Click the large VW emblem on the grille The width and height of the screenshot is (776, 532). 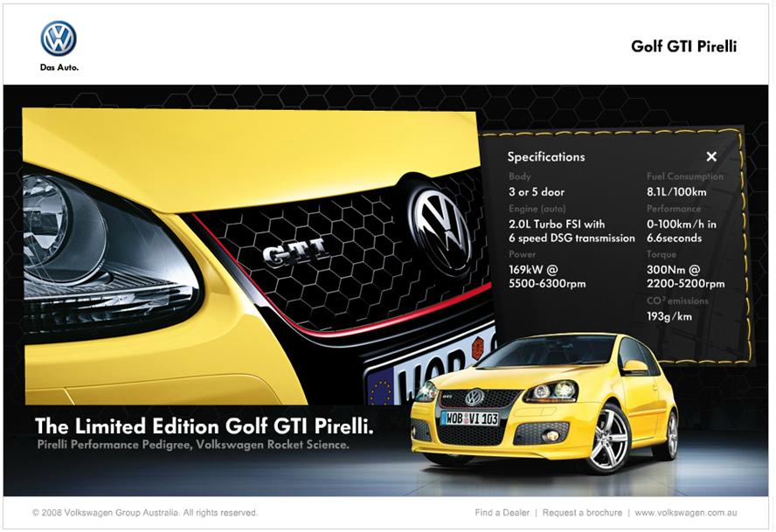(442, 229)
